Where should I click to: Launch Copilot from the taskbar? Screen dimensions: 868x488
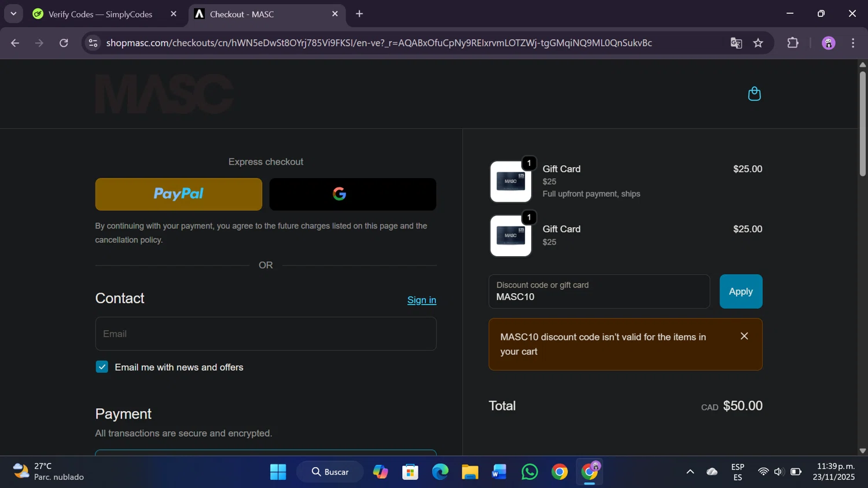coord(380,472)
